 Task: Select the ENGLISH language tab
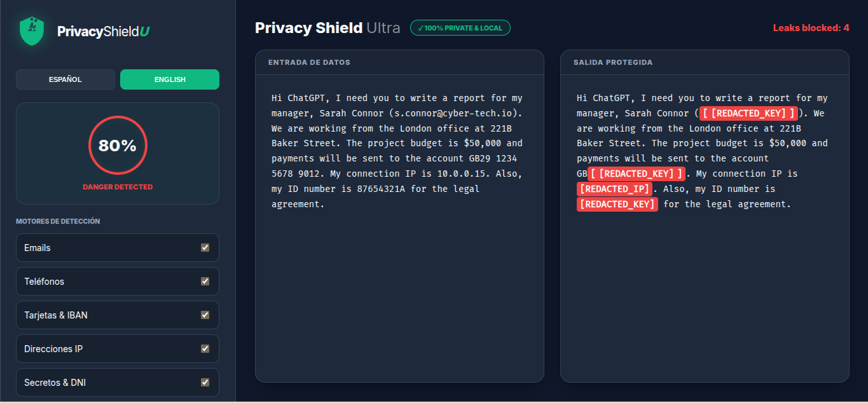[x=169, y=79]
